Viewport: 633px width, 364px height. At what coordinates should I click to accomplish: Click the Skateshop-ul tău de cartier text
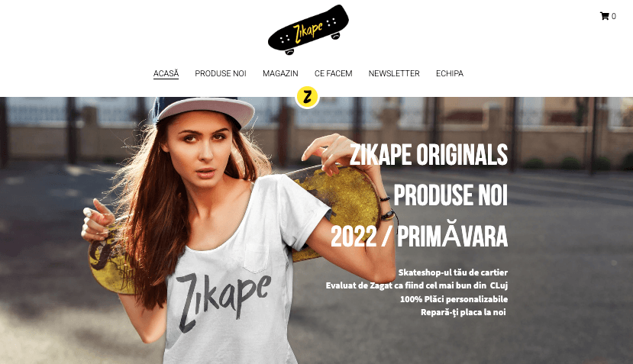click(x=453, y=272)
